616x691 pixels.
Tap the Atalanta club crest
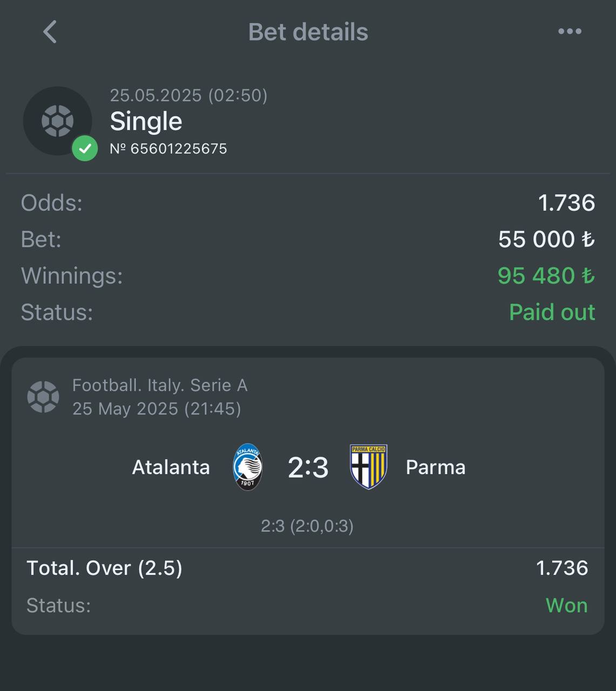coord(248,467)
